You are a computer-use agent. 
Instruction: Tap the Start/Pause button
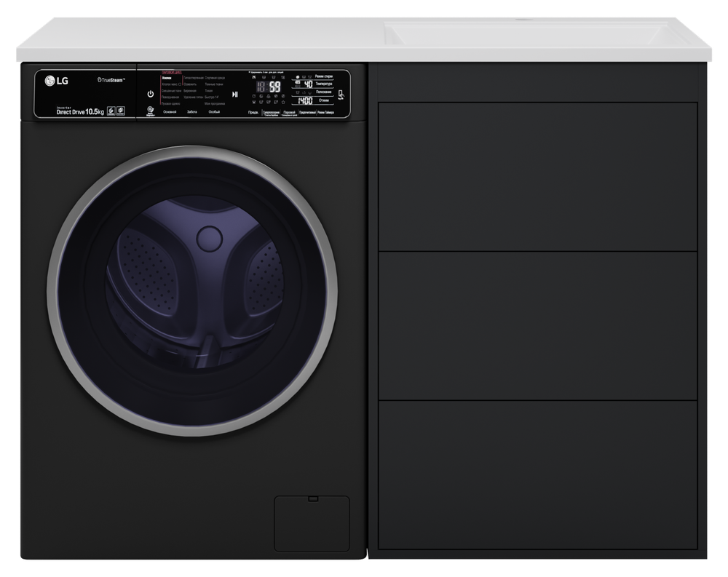pyautogui.click(x=235, y=95)
